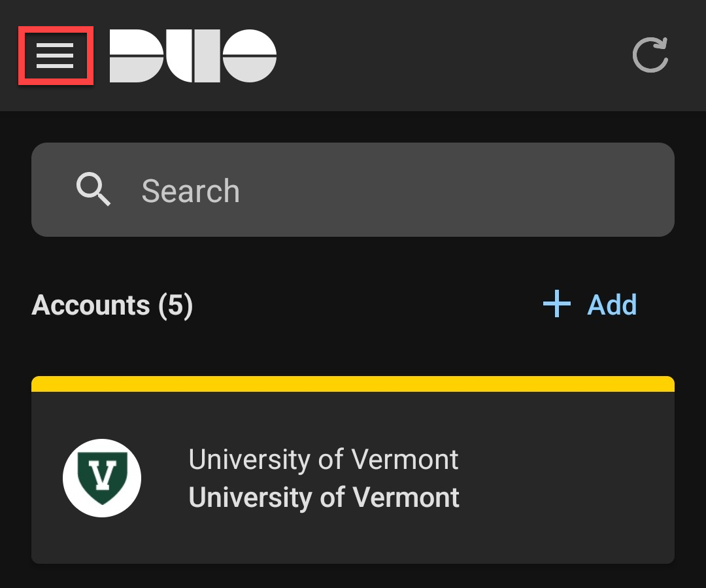Focus the Search input field
Viewport: 706px width, 588px height.
pyautogui.click(x=353, y=190)
